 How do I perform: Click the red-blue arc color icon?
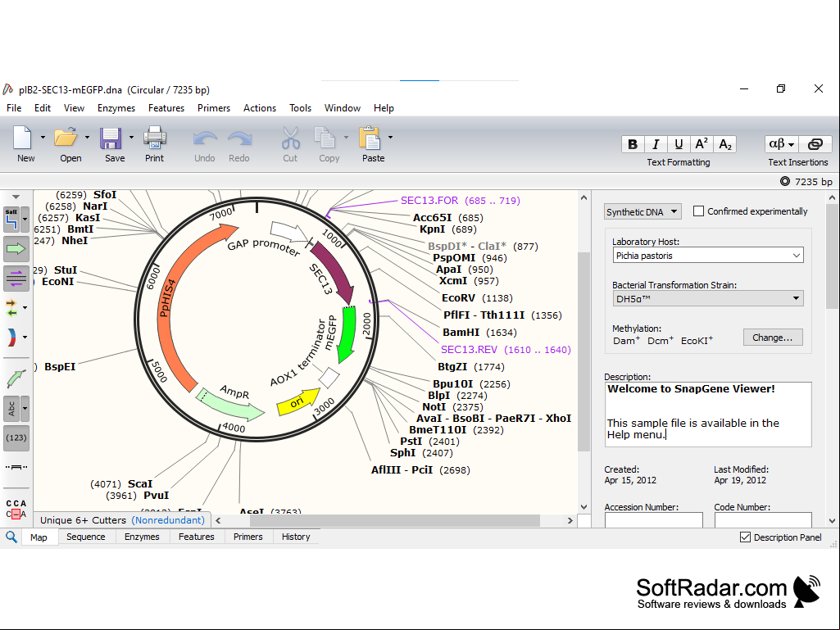11,338
